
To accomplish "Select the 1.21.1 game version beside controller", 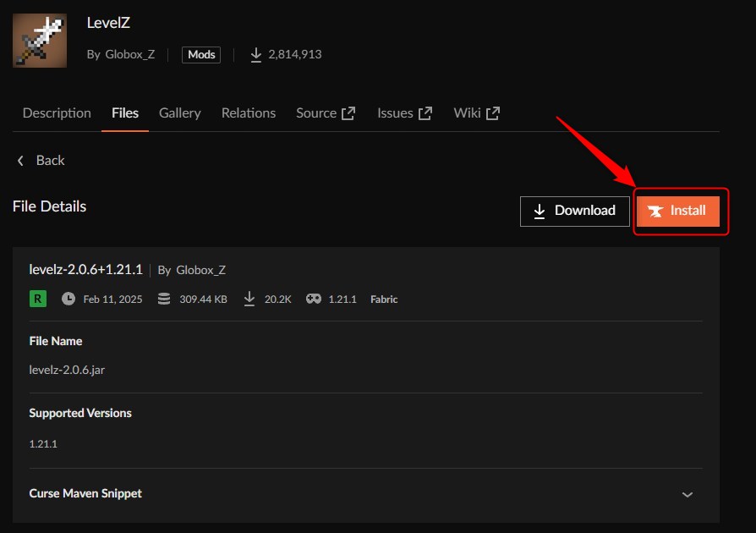I will click(x=342, y=299).
